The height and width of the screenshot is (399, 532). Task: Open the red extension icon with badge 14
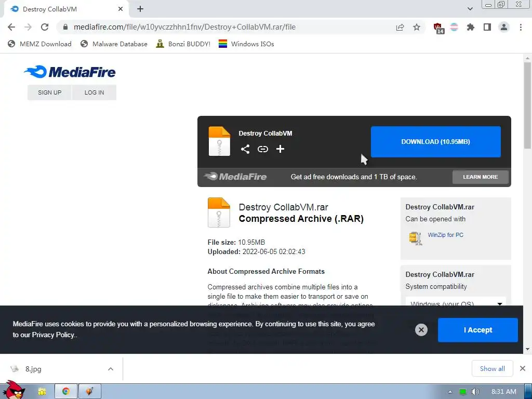tap(438, 28)
